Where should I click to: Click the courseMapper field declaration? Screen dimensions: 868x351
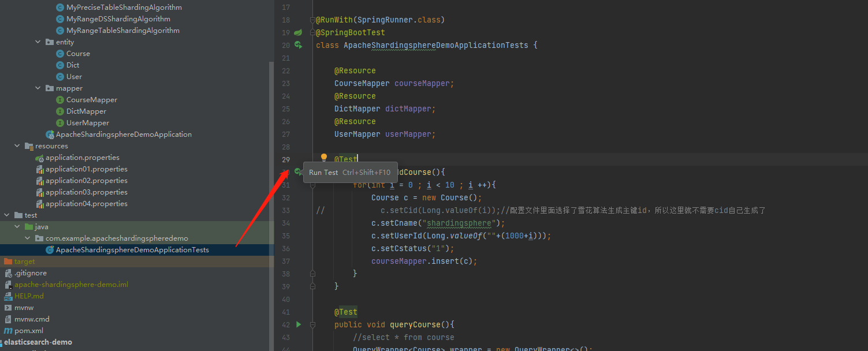[394, 83]
